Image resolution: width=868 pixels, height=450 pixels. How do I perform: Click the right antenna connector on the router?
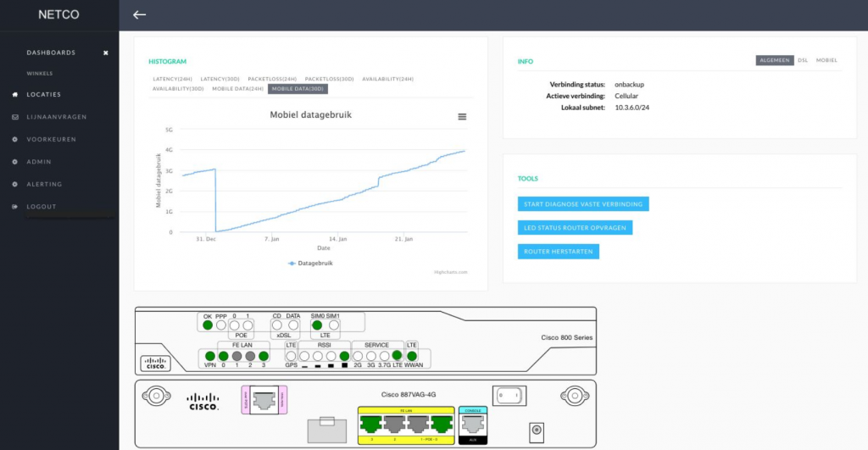tap(574, 396)
